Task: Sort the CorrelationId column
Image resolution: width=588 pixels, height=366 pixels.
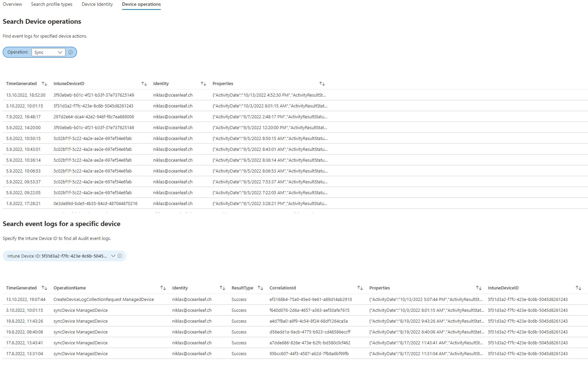Action: [x=360, y=288]
